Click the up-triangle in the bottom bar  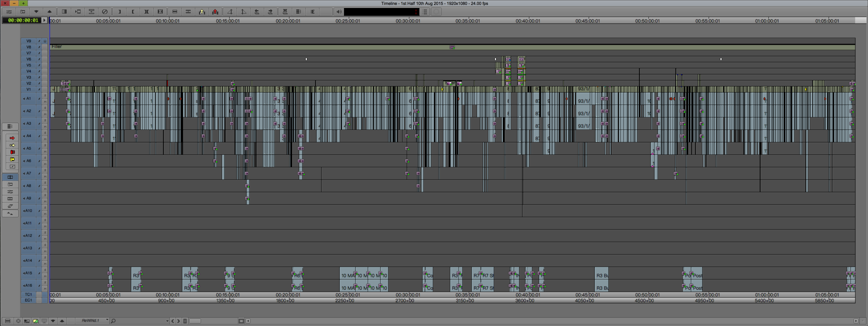pos(62,321)
